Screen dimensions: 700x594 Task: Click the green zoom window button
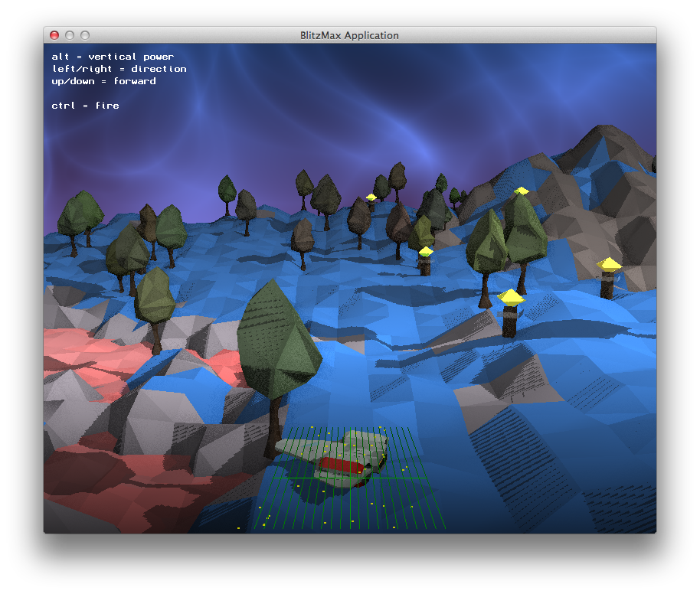coord(85,35)
